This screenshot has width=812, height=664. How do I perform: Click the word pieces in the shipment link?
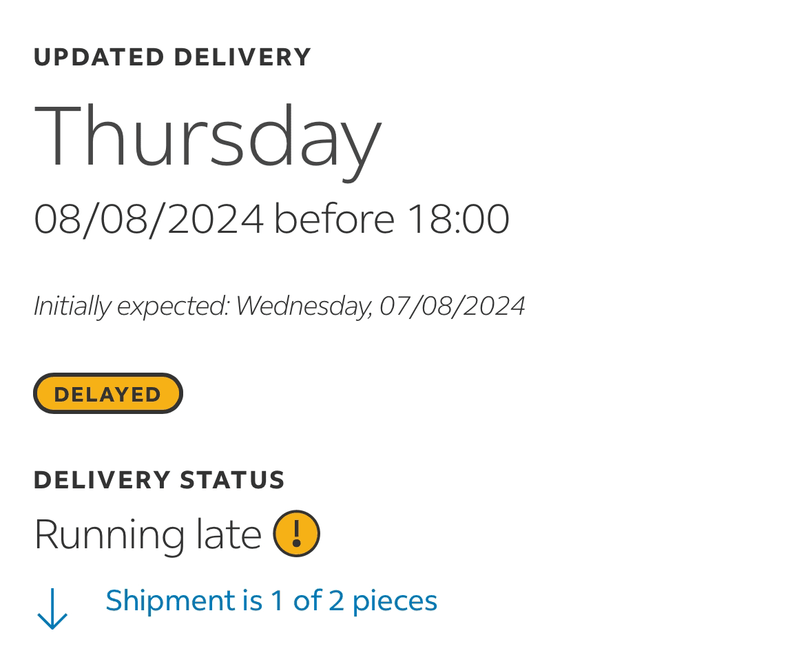coord(395,602)
